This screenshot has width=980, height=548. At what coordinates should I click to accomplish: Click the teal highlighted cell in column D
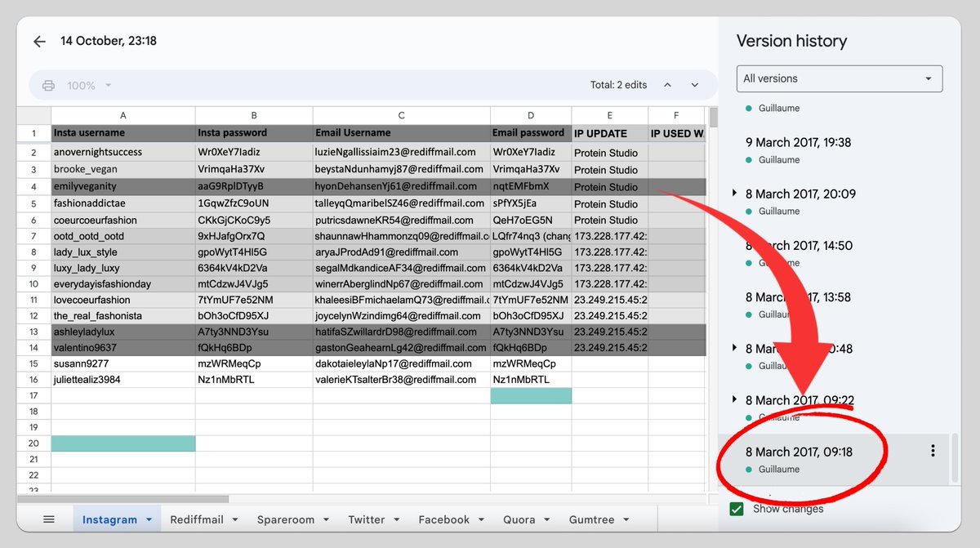pos(531,396)
